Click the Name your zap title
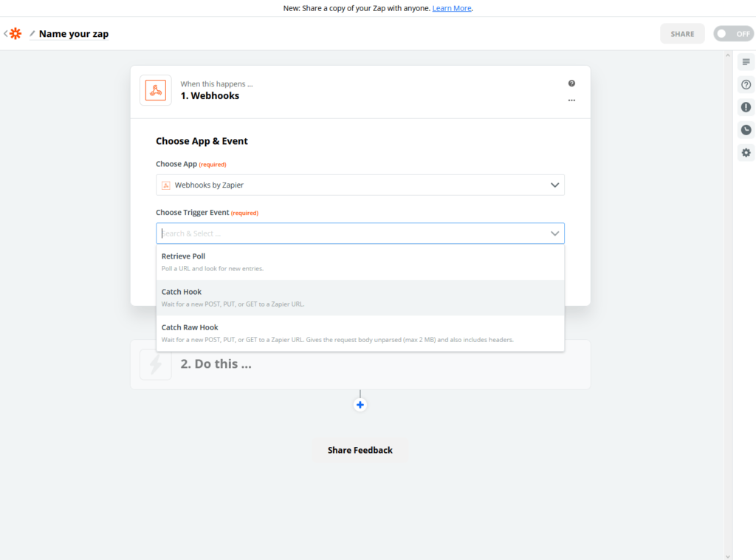 [x=74, y=34]
